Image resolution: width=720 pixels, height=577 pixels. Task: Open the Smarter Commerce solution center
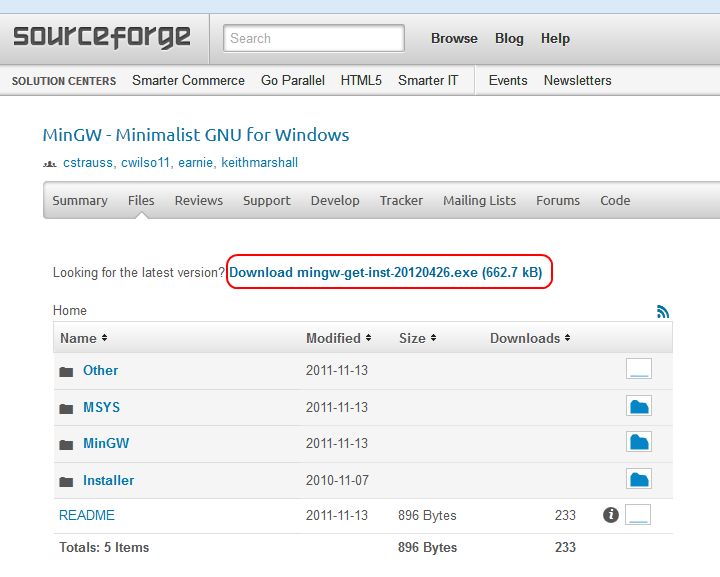point(188,80)
